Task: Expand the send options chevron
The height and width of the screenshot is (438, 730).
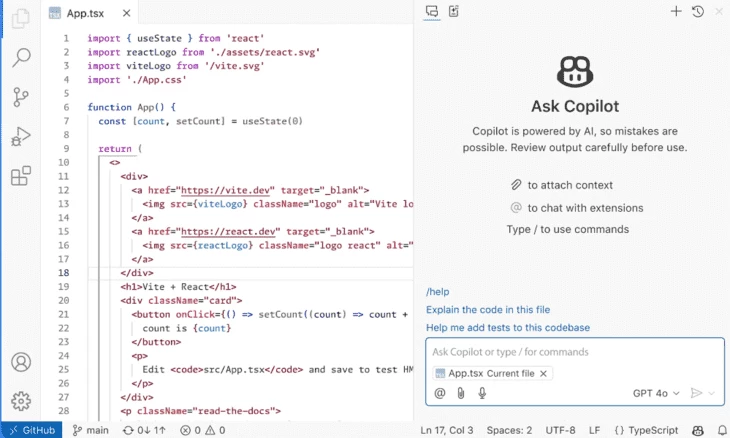Action: click(x=711, y=393)
